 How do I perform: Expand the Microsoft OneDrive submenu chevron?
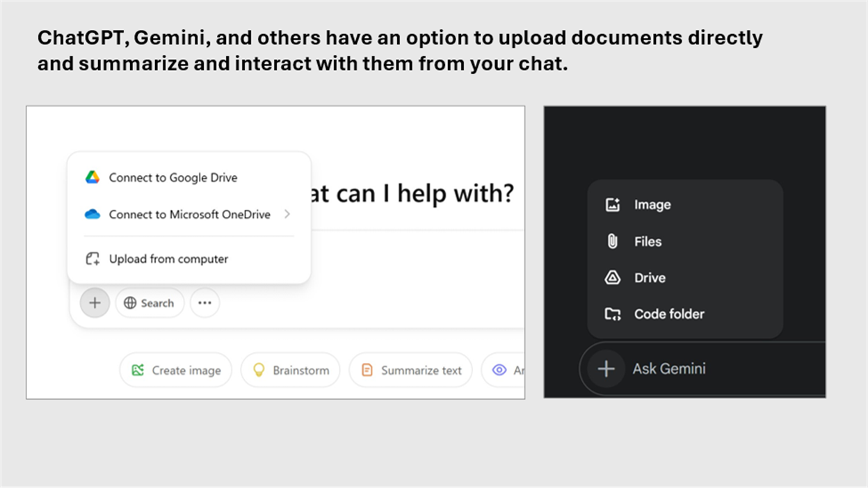(287, 214)
